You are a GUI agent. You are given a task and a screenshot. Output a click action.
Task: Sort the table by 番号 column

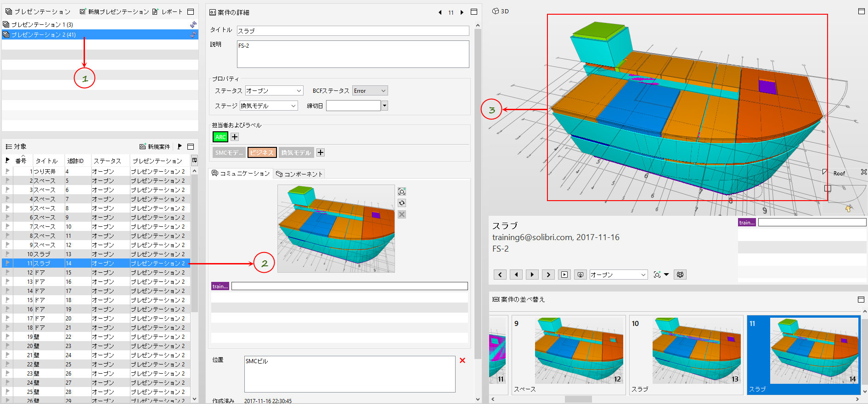coord(21,161)
